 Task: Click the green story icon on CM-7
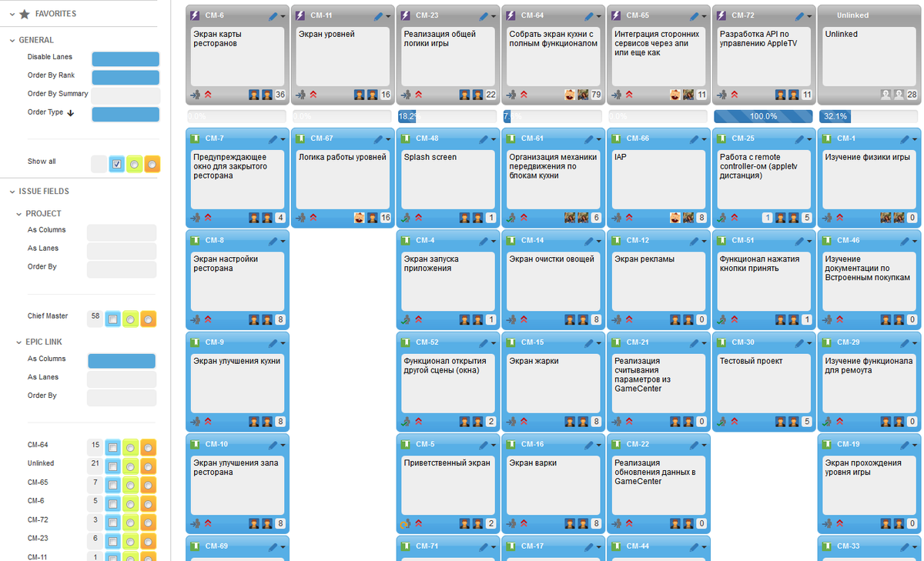pyautogui.click(x=195, y=139)
